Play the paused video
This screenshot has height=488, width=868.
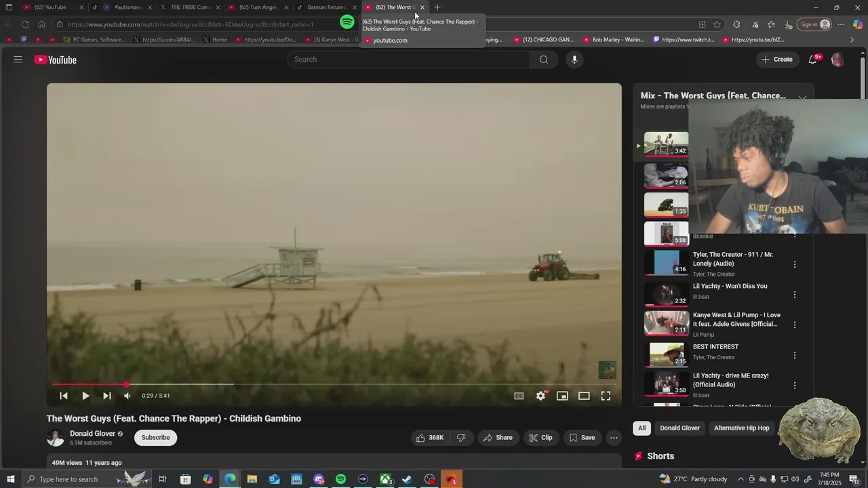85,396
